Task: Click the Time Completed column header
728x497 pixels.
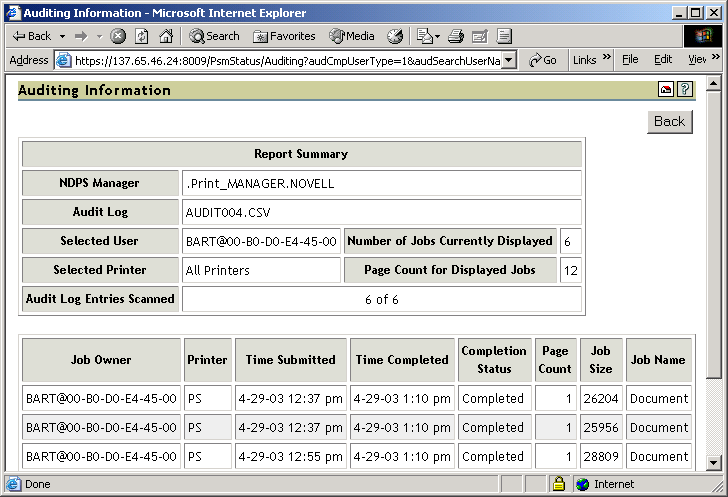Action: click(x=402, y=360)
